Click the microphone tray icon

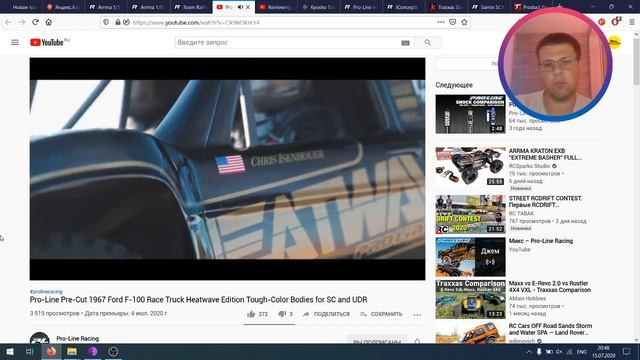point(539,351)
